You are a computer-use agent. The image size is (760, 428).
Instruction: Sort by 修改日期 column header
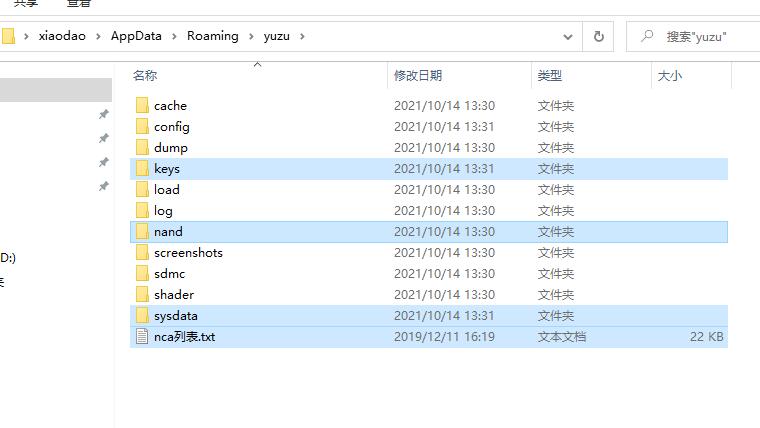point(418,76)
